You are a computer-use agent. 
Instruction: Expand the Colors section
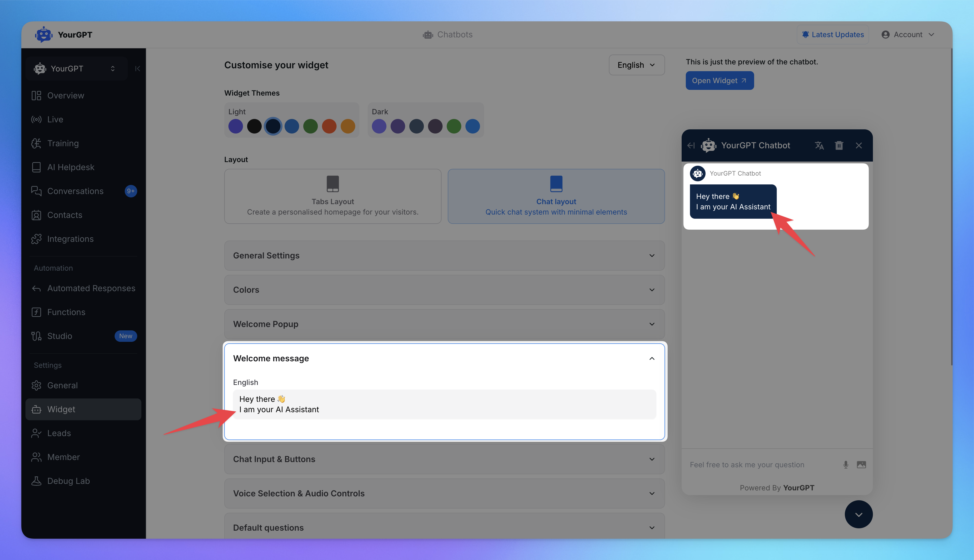(x=444, y=290)
